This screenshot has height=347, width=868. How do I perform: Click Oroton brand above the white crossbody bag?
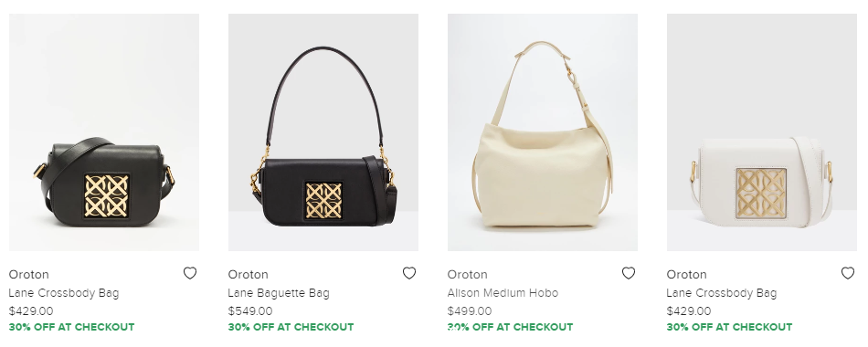[x=686, y=275]
